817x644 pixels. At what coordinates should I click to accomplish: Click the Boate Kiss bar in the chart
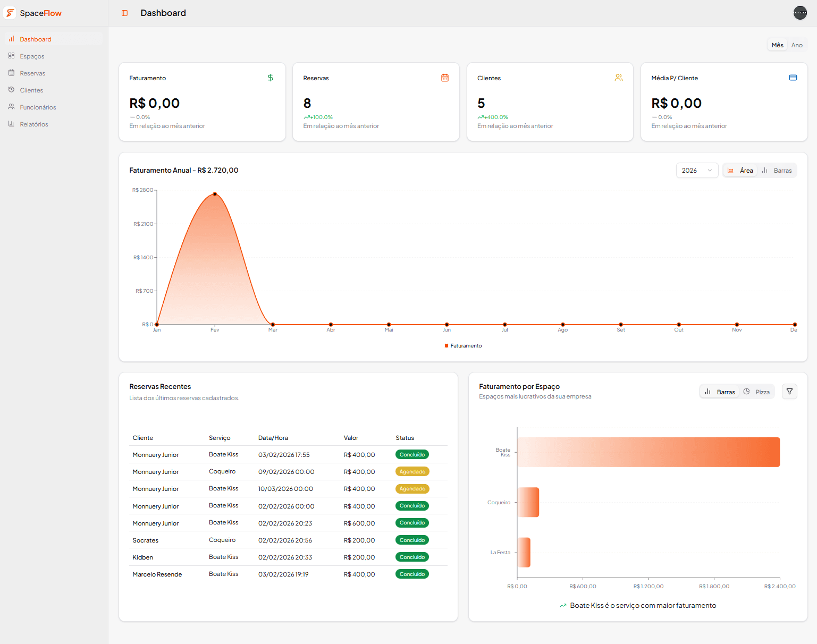pyautogui.click(x=648, y=452)
